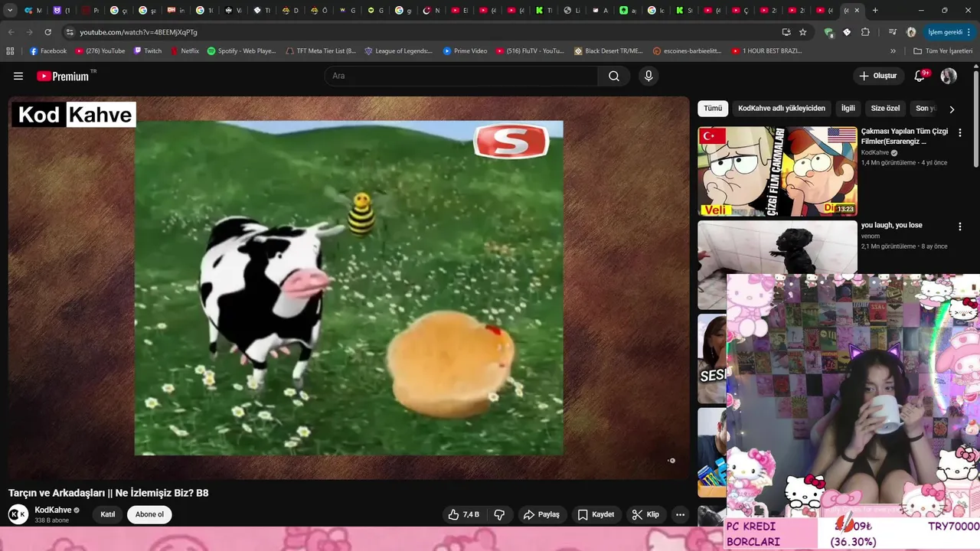Focus the Ara search input field
Viewport: 980px width, 551px height.
(x=461, y=76)
